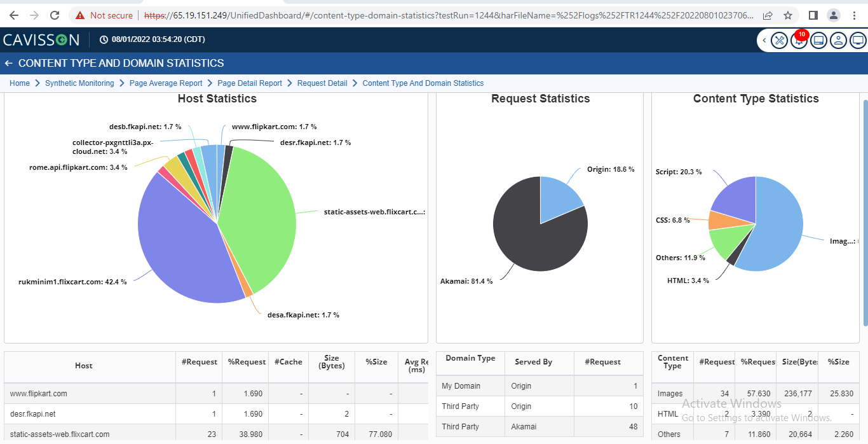Bookmark this page with the star
Image resolution: width=868 pixels, height=444 pixels.
(x=788, y=15)
